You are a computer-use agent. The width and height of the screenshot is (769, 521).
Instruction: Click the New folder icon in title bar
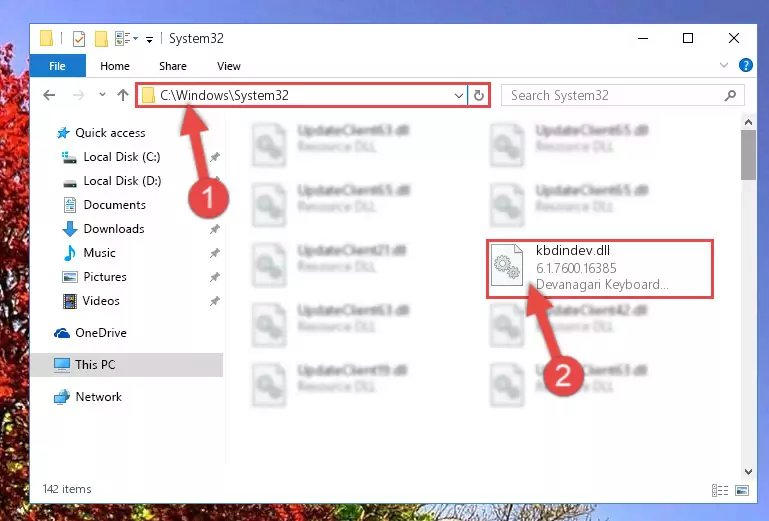point(101,38)
